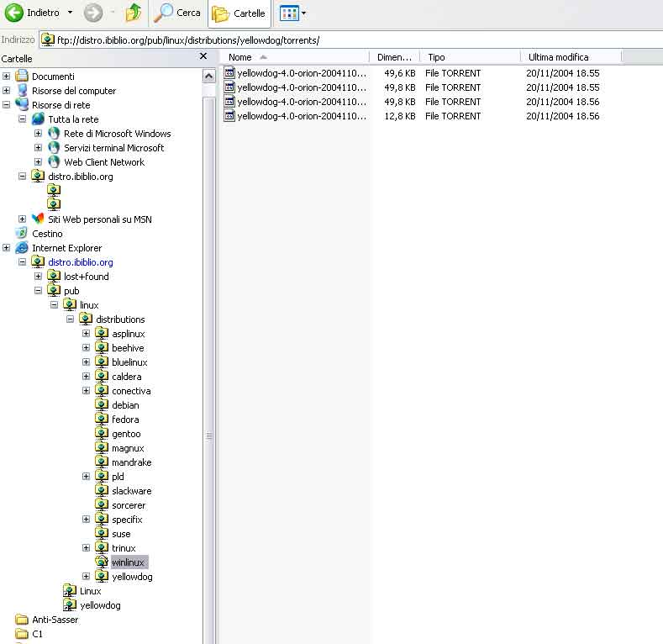Open the magnux folder icon
This screenshot has width=663, height=644.
102,447
